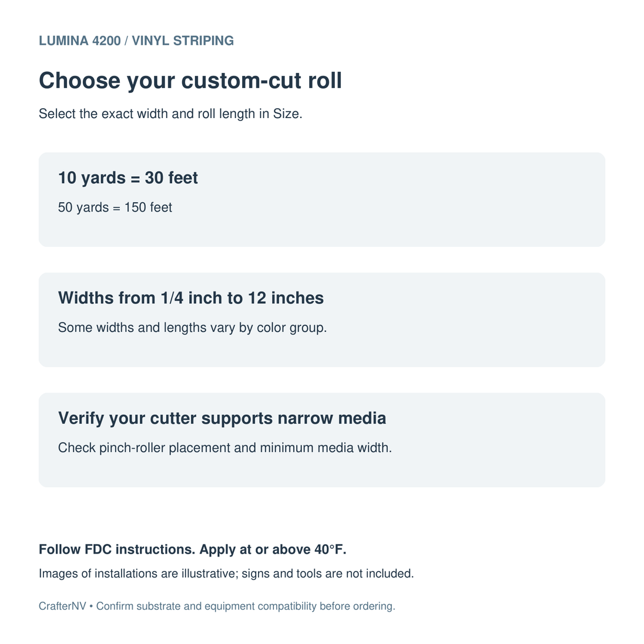644x644 pixels.
Task: Click 'Verify your cutter supports narrow media'
Action: click(x=222, y=418)
